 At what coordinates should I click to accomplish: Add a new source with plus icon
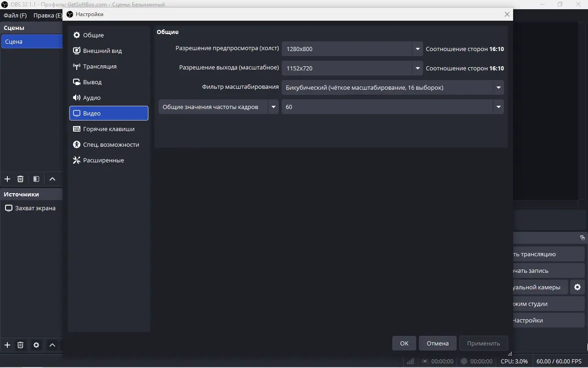click(7, 345)
